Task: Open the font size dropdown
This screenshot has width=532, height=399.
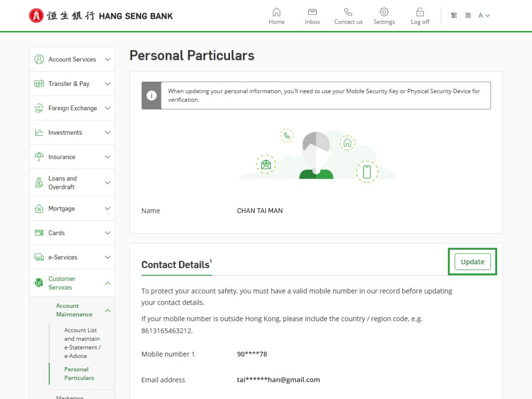Action: coord(484,15)
